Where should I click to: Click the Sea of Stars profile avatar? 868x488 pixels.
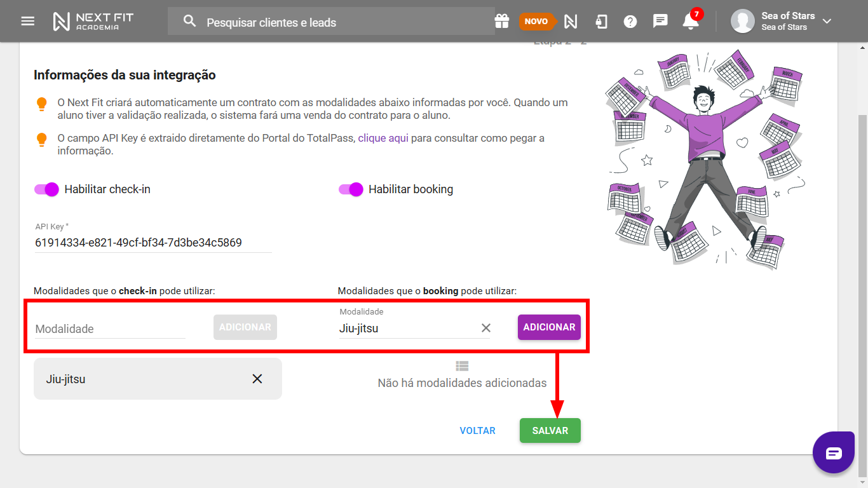[742, 21]
